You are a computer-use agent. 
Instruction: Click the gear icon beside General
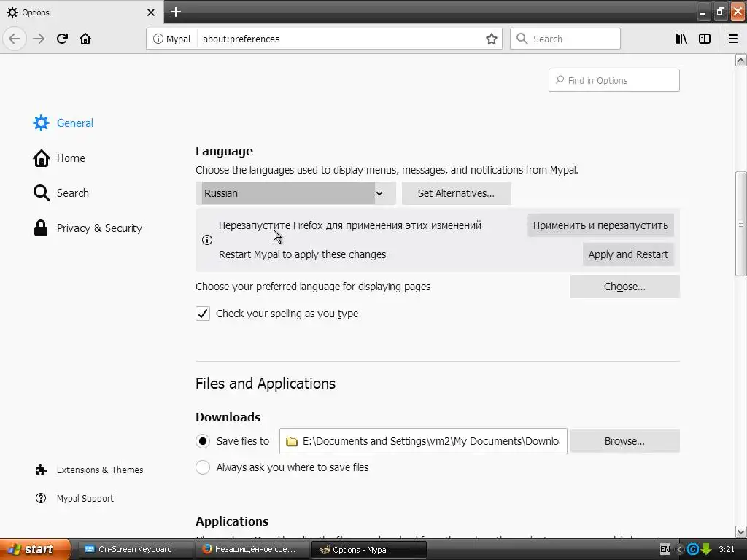pyautogui.click(x=41, y=122)
